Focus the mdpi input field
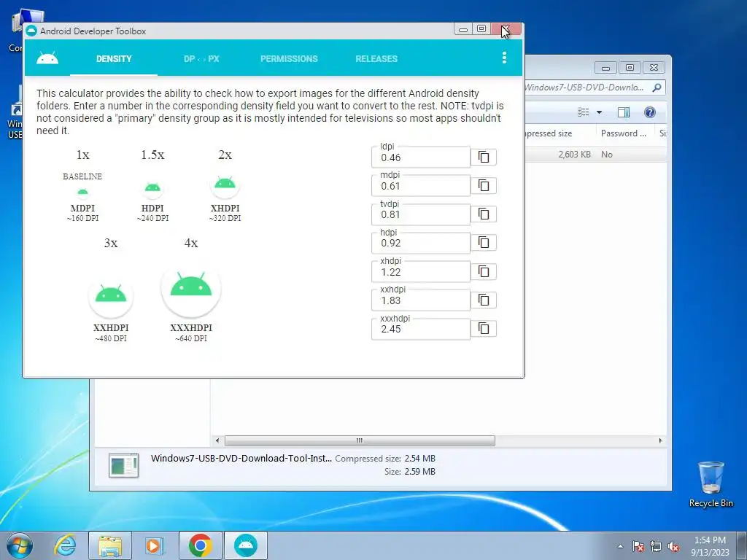This screenshot has width=747, height=560. pyautogui.click(x=421, y=186)
